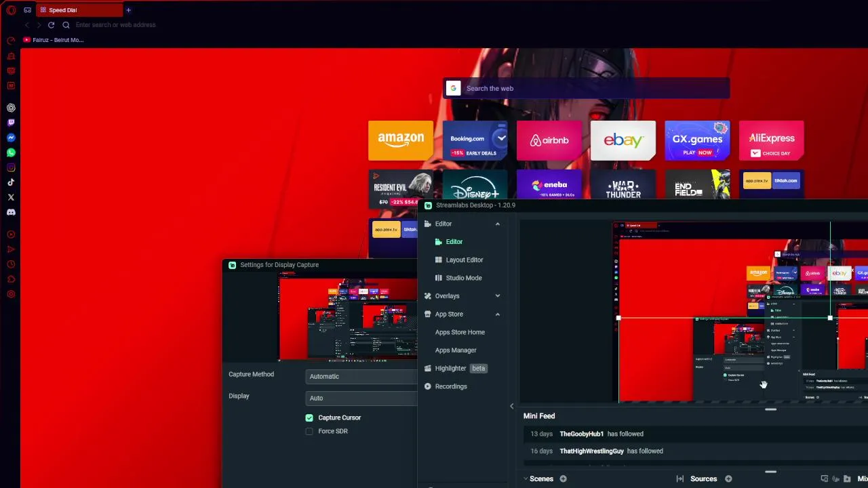Open the Scenes collection dropdown chevron
Viewport: 868px width, 488px height.
pyautogui.click(x=526, y=479)
